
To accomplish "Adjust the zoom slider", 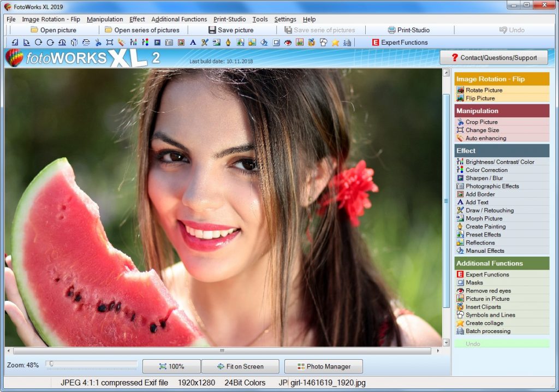I will click(52, 363).
